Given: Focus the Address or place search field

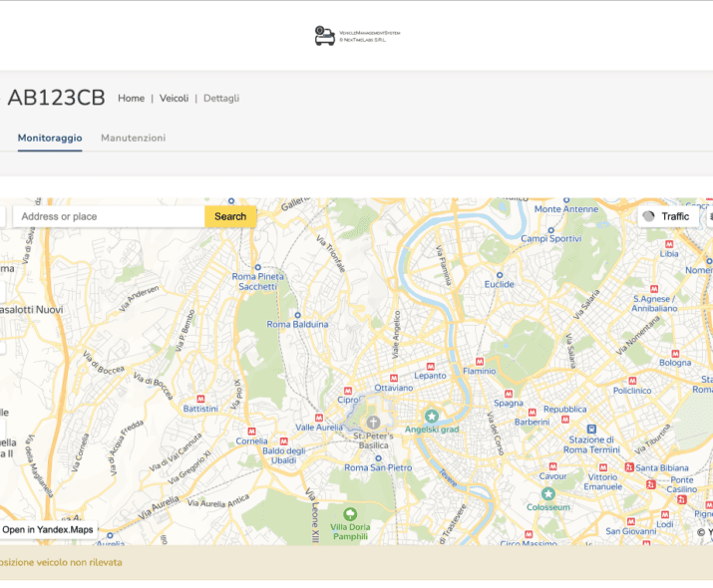Looking at the screenshot, I should [109, 216].
